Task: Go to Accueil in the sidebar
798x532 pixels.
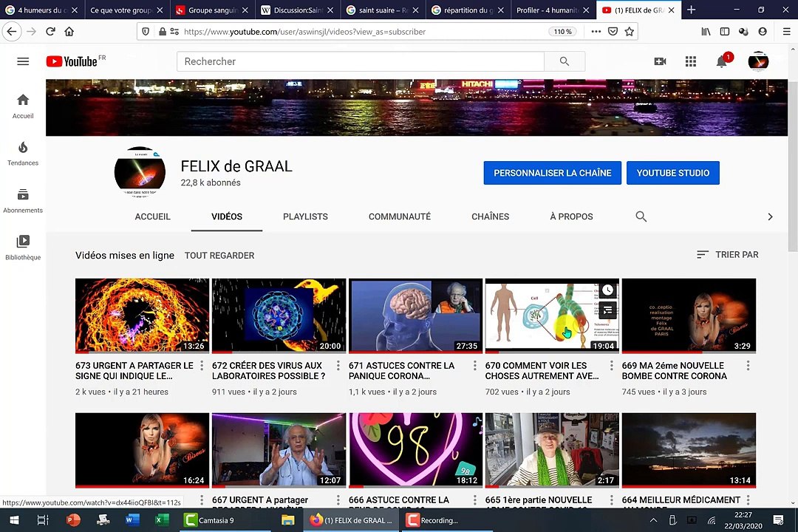Action: [x=23, y=106]
